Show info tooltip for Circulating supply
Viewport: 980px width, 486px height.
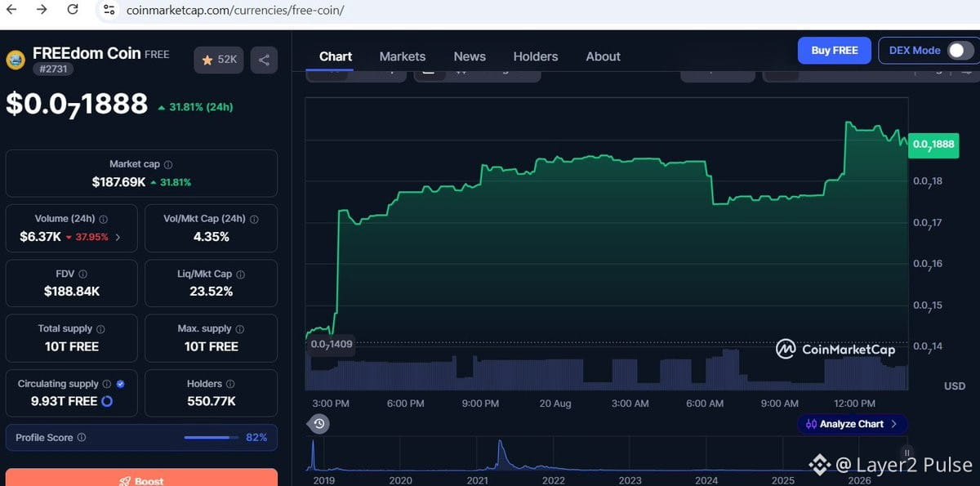coord(107,383)
